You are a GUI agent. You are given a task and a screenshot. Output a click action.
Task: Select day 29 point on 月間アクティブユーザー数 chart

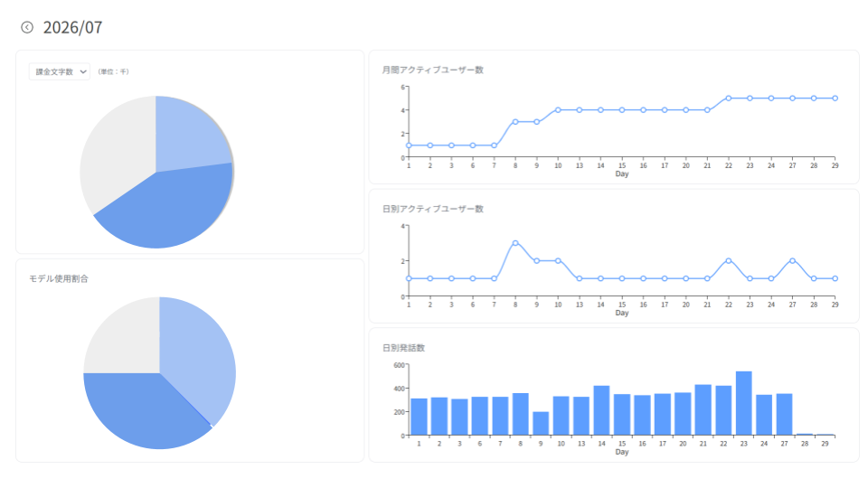(x=835, y=98)
